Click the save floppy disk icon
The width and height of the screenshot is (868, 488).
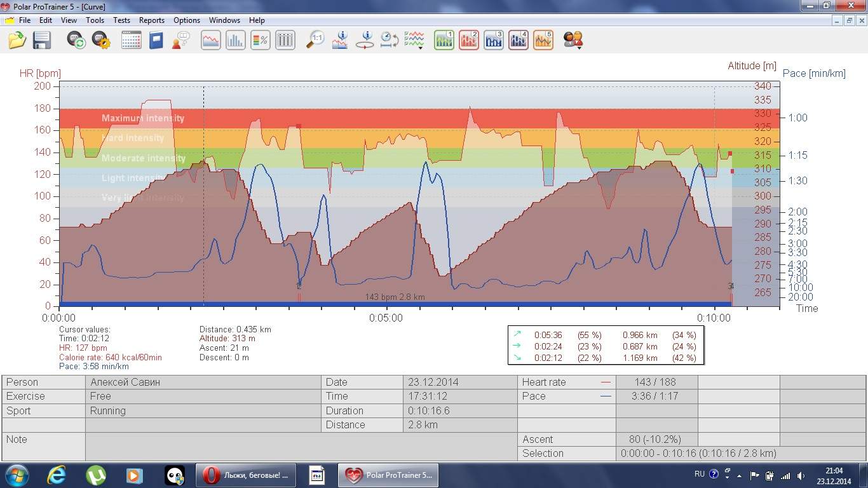tap(42, 40)
